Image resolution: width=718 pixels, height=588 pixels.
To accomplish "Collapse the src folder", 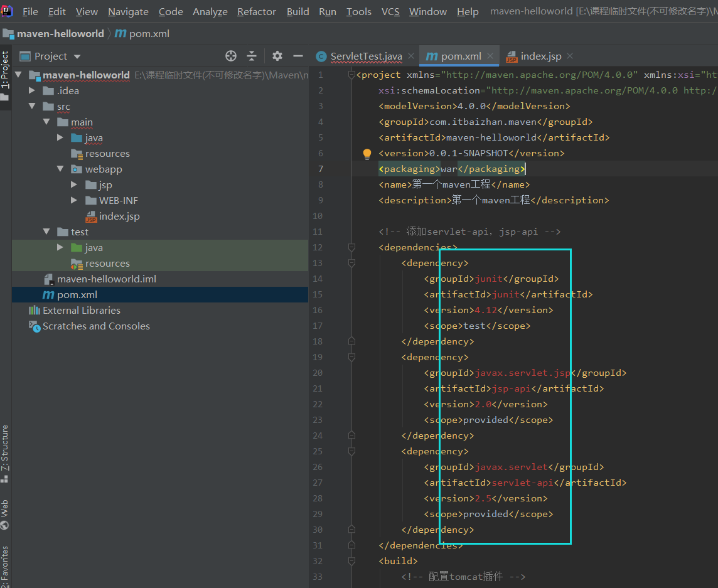I will click(32, 106).
